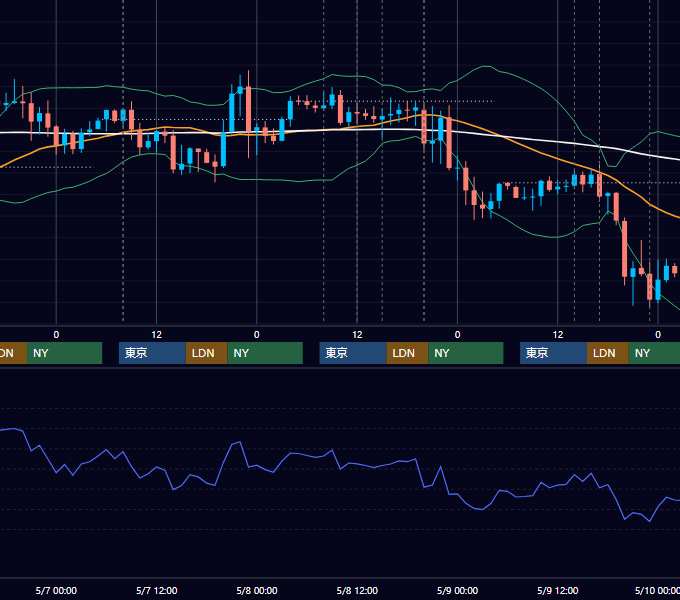The width and height of the screenshot is (680, 600).
Task: Click the '5/7 12:00' date label
Action: point(157,590)
